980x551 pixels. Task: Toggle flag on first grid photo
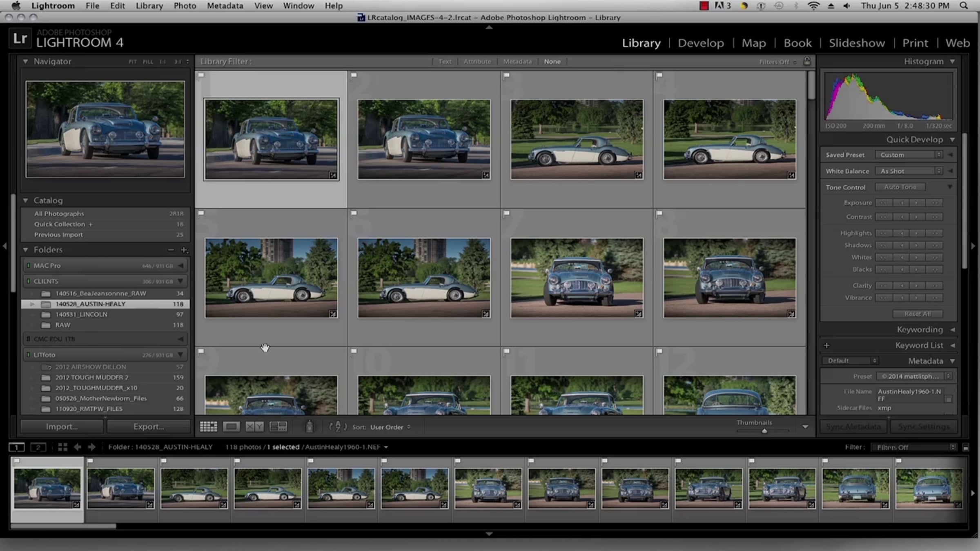pos(201,76)
